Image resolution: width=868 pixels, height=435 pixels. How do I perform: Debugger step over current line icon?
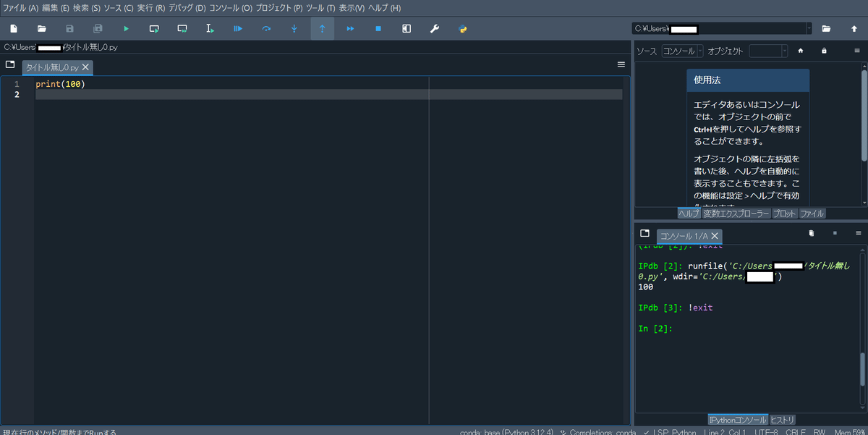pyautogui.click(x=266, y=29)
